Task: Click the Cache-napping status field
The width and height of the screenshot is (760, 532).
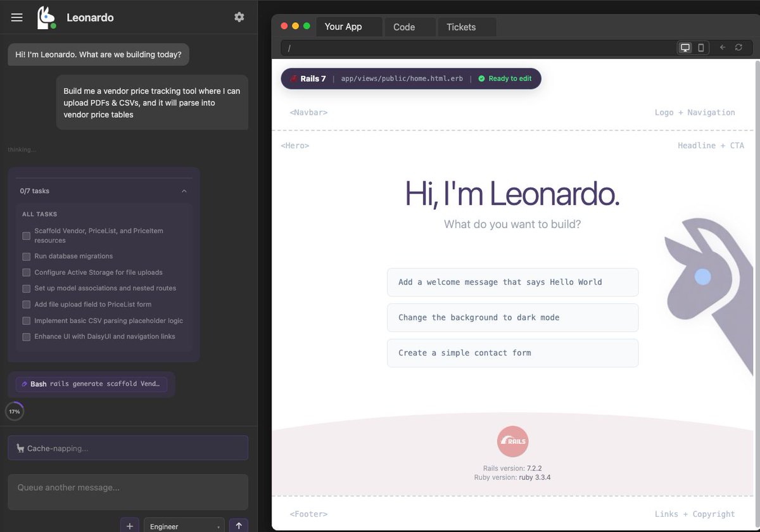Action: (128, 448)
